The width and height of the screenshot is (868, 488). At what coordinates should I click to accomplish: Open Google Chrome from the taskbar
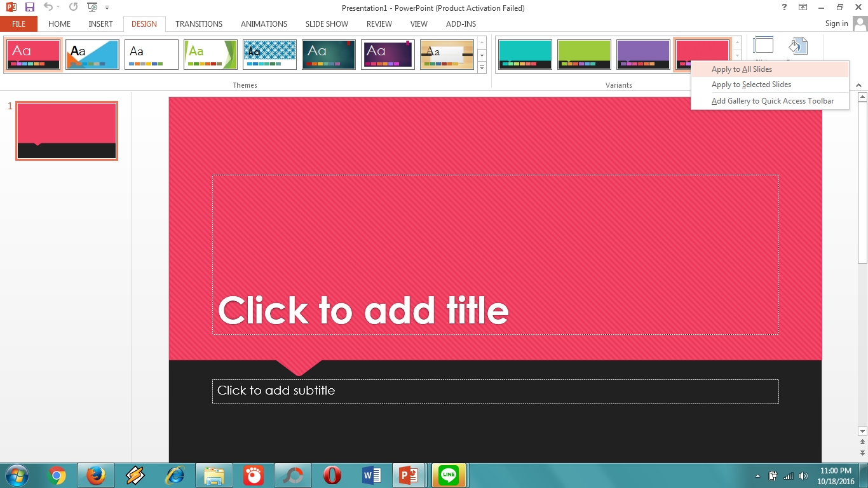(x=57, y=475)
